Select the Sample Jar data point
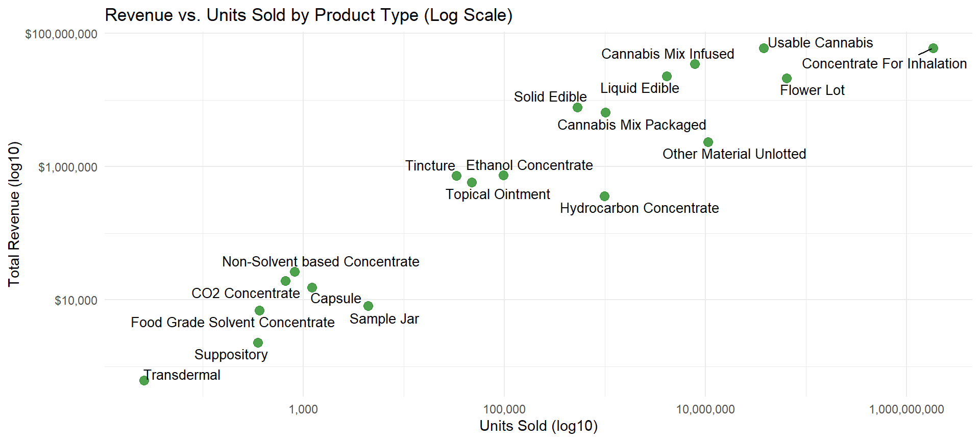Viewport: 980px width, 441px height. point(368,306)
